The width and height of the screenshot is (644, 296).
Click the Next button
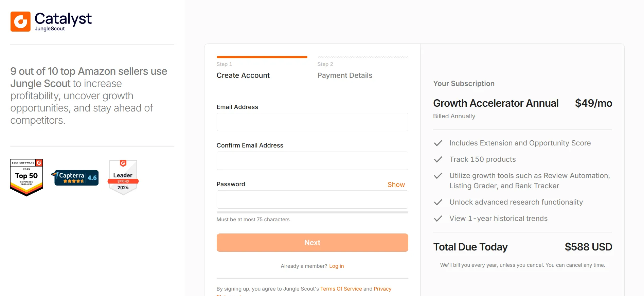pyautogui.click(x=312, y=243)
